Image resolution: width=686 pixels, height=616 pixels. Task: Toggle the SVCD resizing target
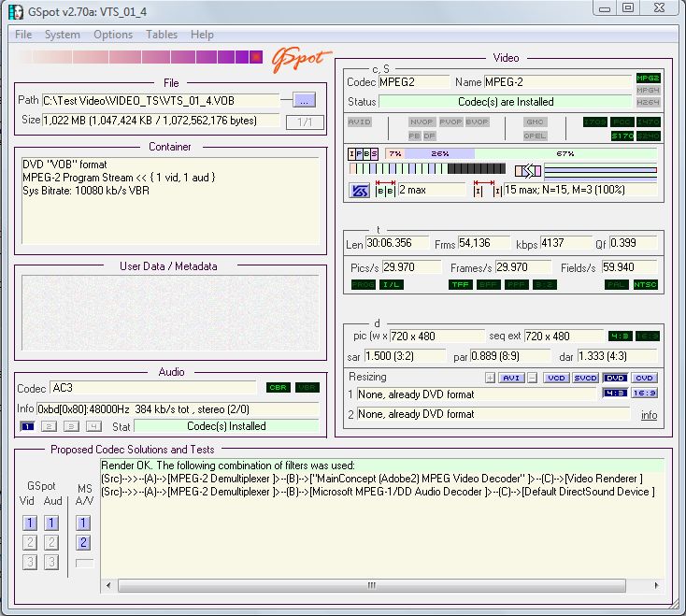585,378
